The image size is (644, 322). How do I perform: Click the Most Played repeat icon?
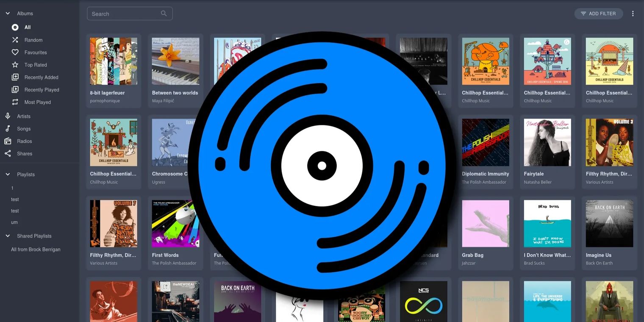(15, 102)
